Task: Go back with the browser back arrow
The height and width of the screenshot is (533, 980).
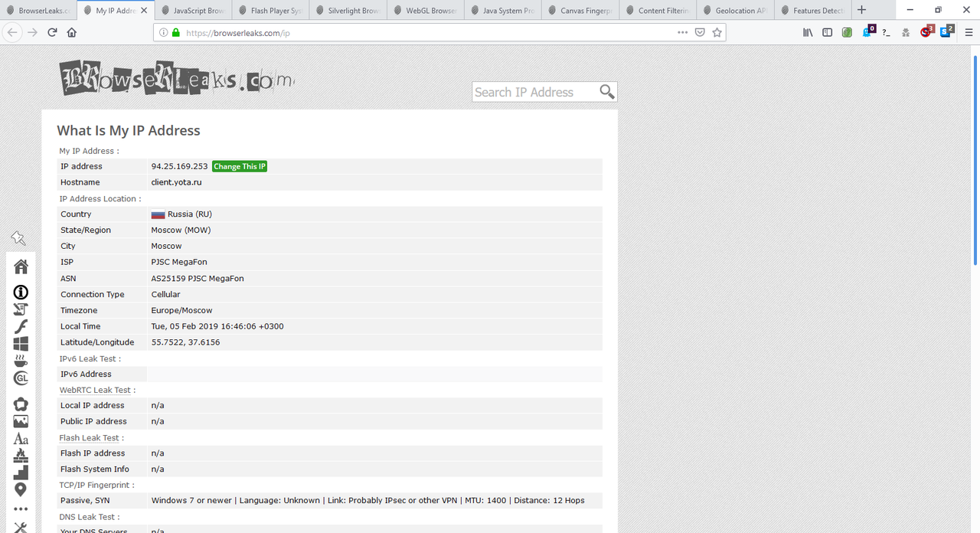Action: [11, 32]
